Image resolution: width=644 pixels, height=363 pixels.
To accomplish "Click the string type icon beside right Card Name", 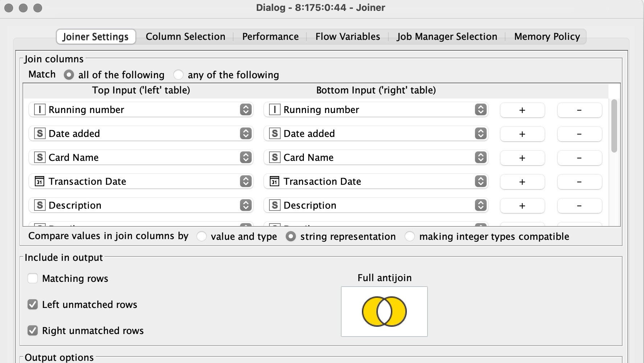I will [274, 157].
